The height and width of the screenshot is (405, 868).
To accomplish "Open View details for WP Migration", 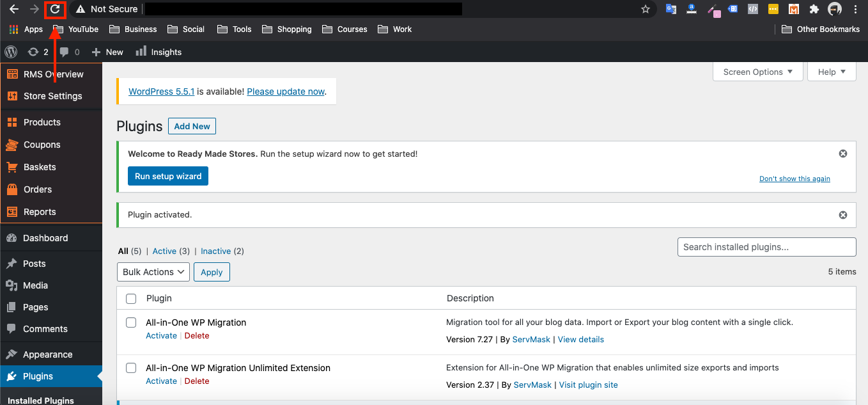I will (x=581, y=340).
